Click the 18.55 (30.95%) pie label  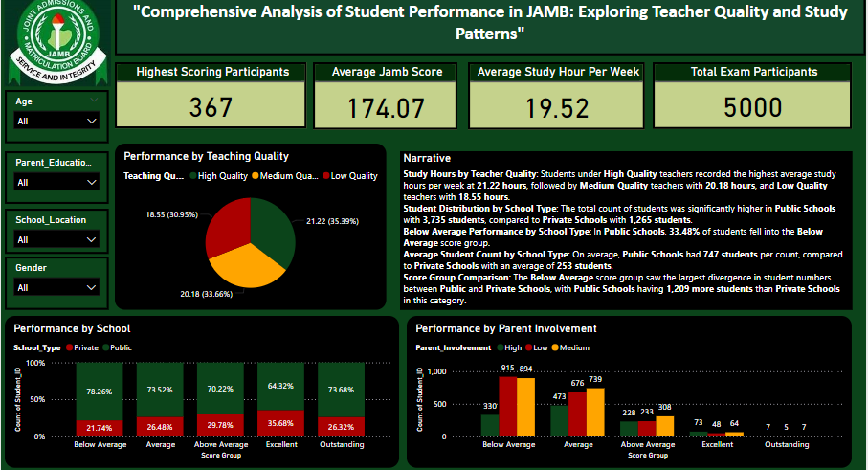tap(171, 214)
